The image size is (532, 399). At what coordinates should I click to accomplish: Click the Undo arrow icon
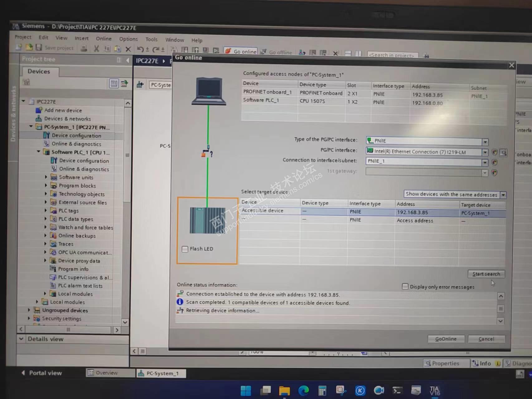141,49
